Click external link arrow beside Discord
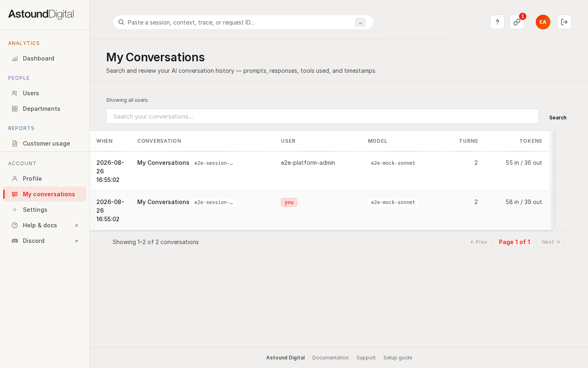 (76, 241)
